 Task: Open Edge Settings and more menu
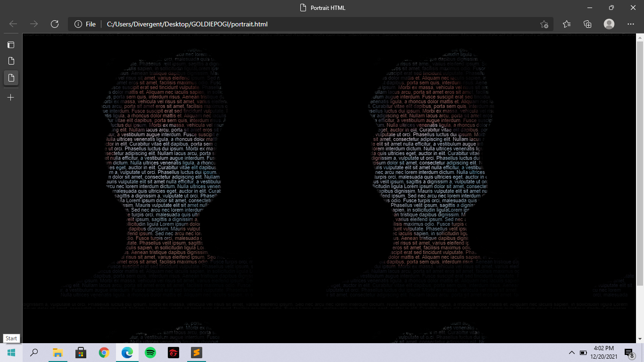click(631, 24)
